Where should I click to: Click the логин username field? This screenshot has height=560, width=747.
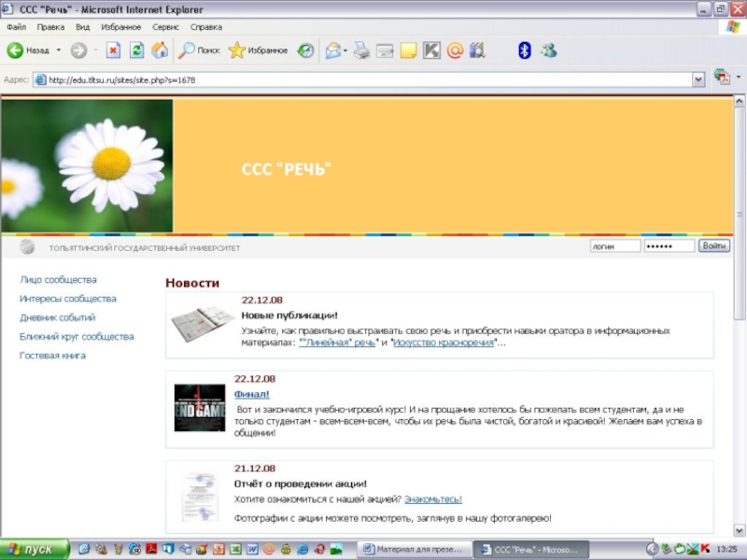click(x=614, y=246)
